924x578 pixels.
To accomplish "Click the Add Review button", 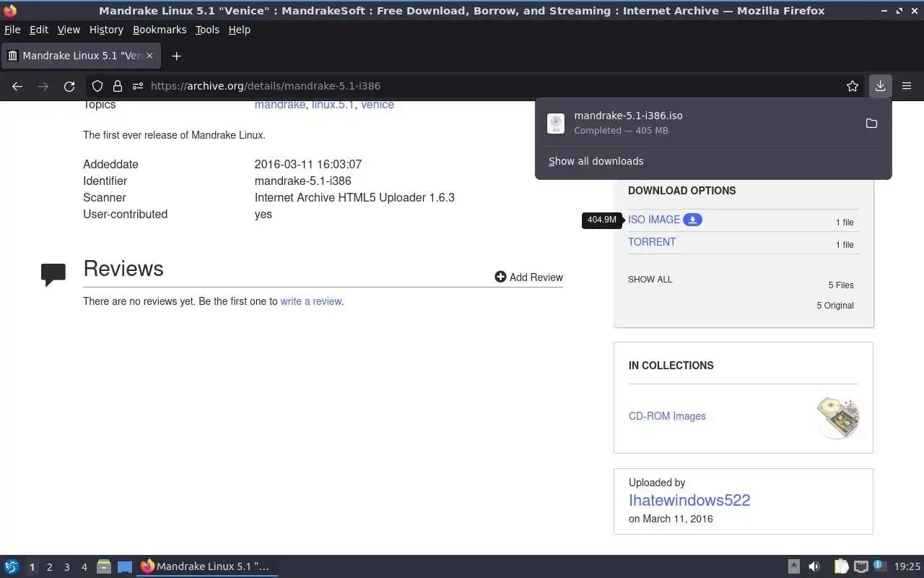I will [528, 277].
